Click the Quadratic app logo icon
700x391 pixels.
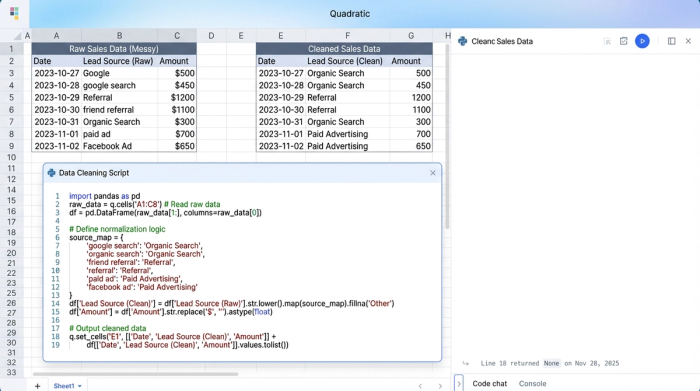pos(14,13)
